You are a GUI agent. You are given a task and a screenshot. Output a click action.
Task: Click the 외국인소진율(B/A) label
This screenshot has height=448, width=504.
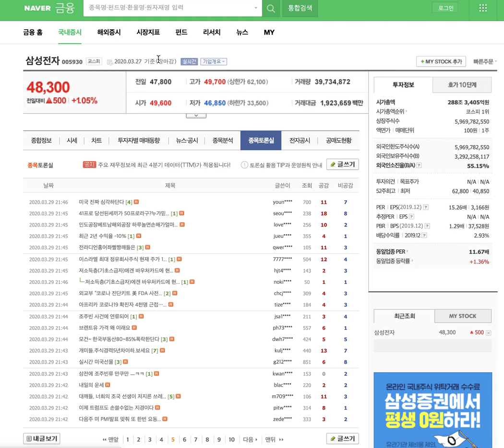click(x=396, y=165)
